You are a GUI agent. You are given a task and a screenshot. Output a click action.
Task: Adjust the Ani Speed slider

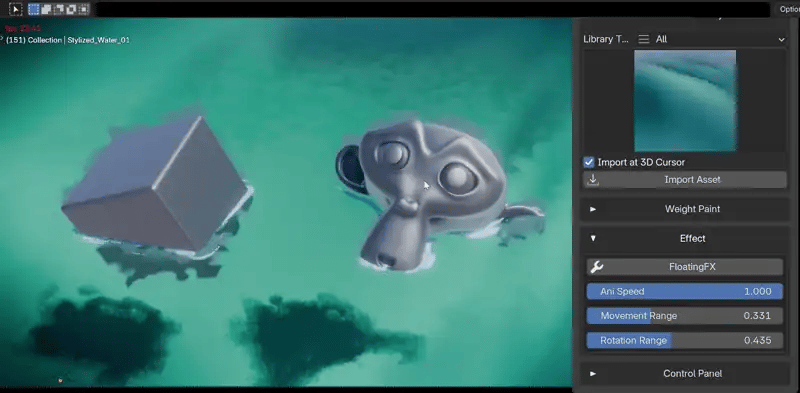pos(685,291)
